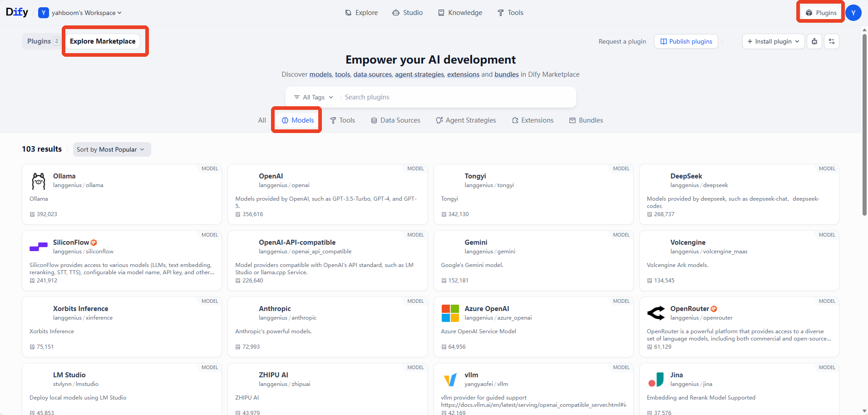Open the All Tags filter dropdown
This screenshot has height=415, width=868.
point(314,97)
